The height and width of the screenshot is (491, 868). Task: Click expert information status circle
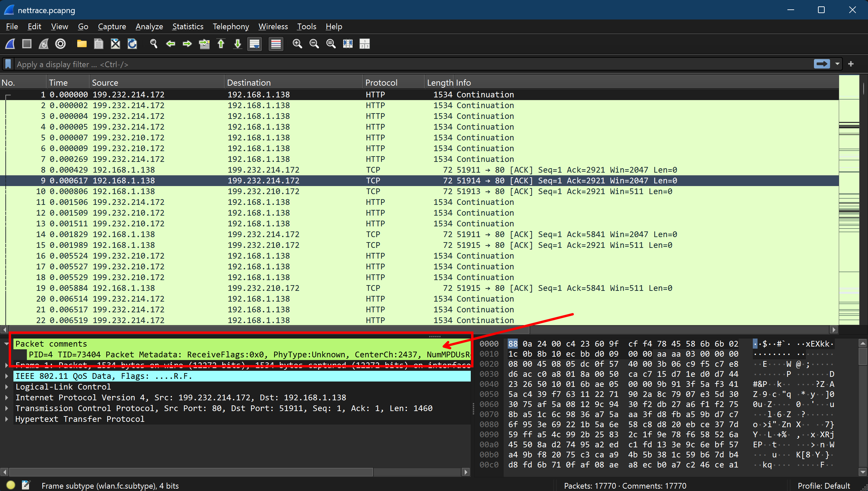click(x=10, y=485)
